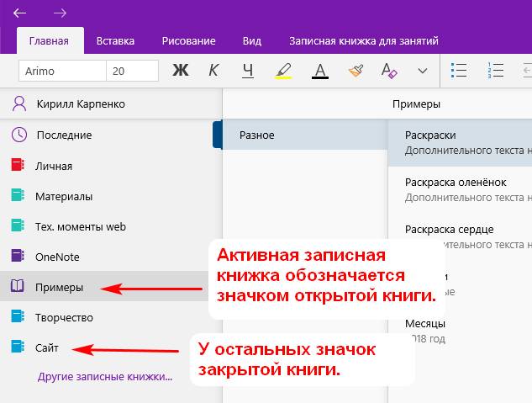Screen dimensions: 532x403
Task: Apply bold formatting (Ж)
Action: (181, 71)
